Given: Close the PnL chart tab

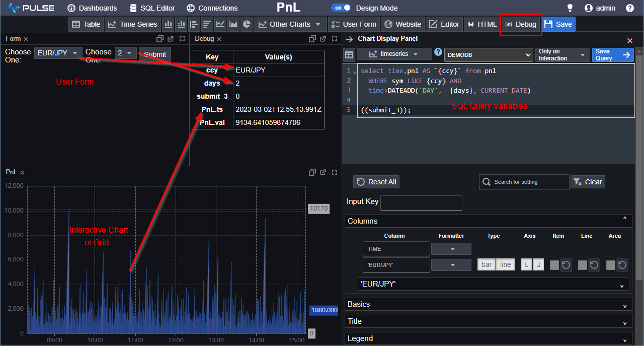Looking at the screenshot, I should (x=22, y=172).
